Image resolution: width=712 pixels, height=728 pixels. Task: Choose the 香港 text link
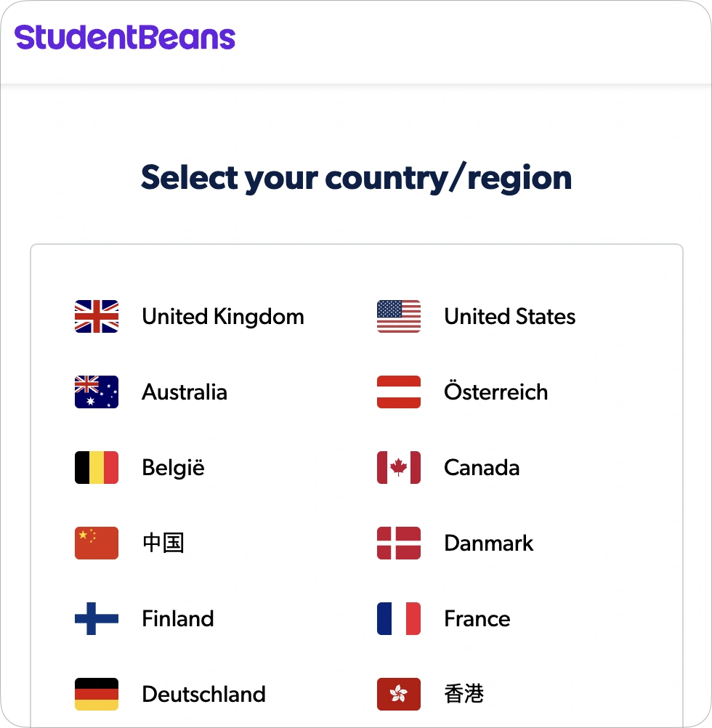point(464,695)
